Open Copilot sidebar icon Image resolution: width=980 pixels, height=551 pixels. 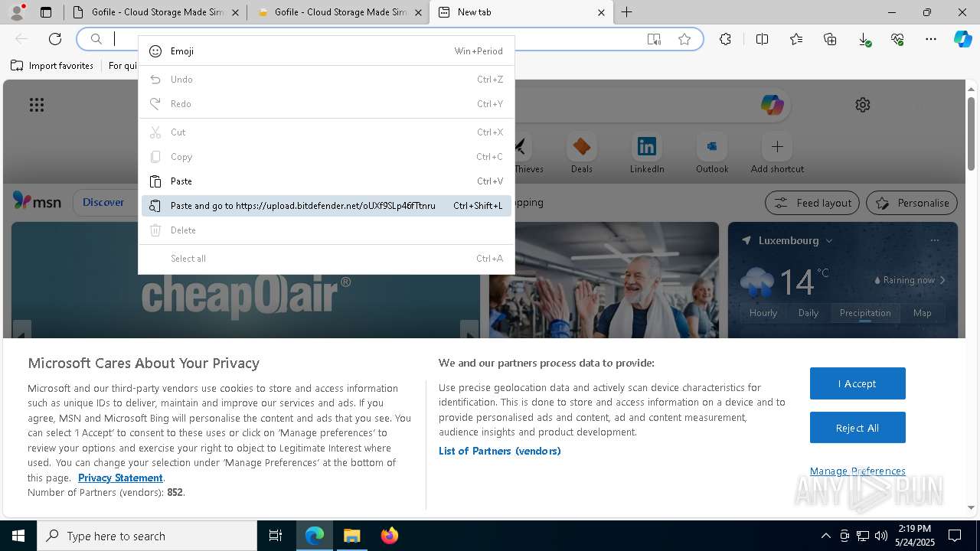[x=962, y=39]
